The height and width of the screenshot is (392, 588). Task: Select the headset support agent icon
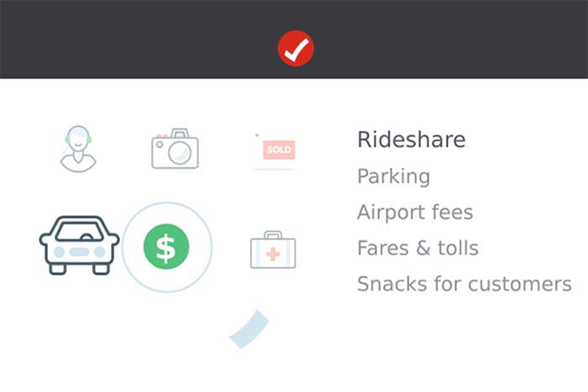(x=78, y=149)
